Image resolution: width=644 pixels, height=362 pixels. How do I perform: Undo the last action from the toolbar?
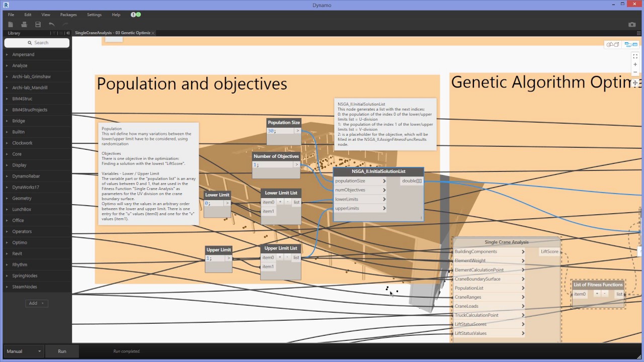pyautogui.click(x=51, y=24)
